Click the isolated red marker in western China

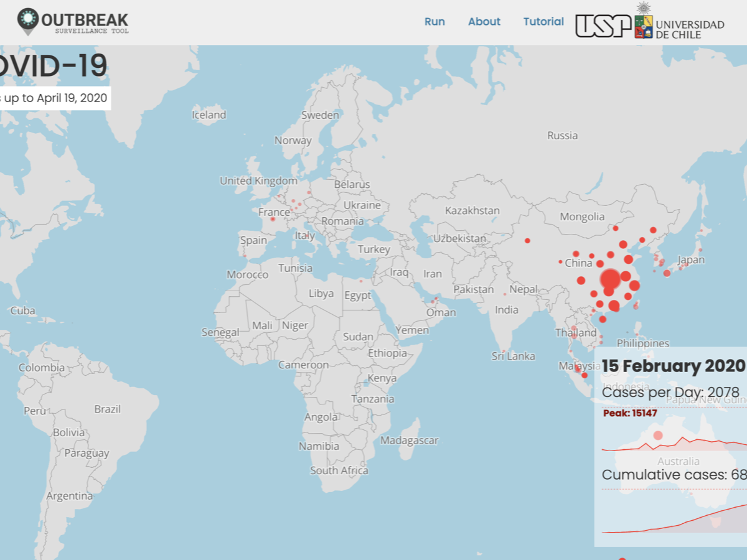tap(527, 240)
